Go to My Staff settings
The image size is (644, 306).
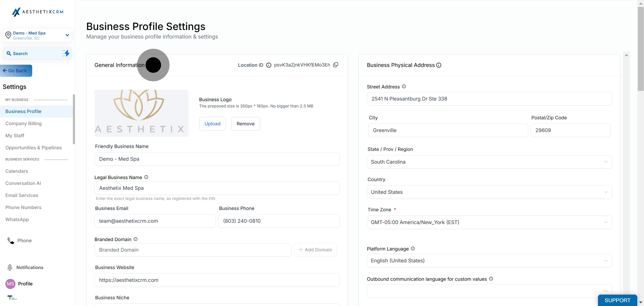15,135
